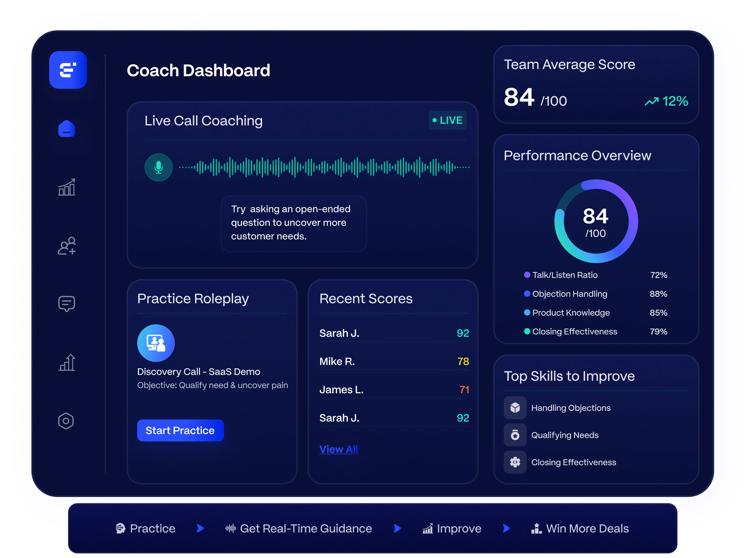This screenshot has width=756, height=558.
Task: Click the Team Average Score heading
Action: (569, 65)
